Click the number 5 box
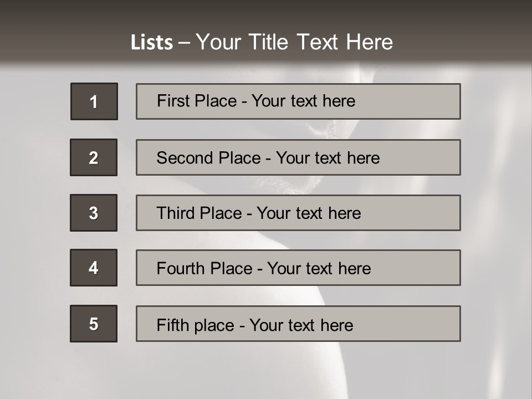 tap(94, 324)
